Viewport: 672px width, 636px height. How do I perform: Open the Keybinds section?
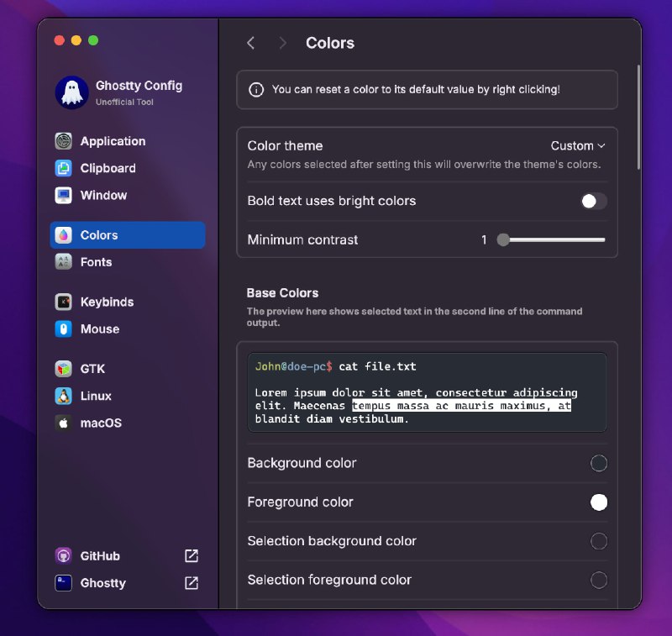click(x=108, y=302)
